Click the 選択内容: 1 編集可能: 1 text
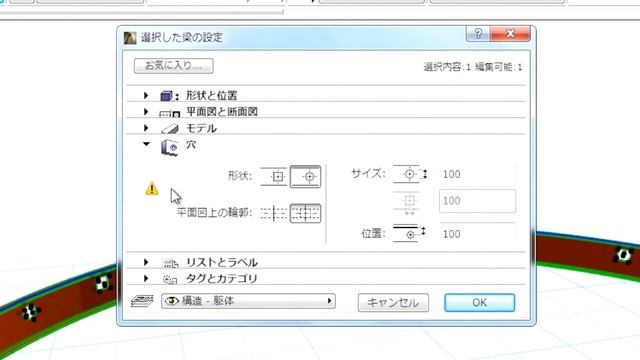 pyautogui.click(x=473, y=67)
